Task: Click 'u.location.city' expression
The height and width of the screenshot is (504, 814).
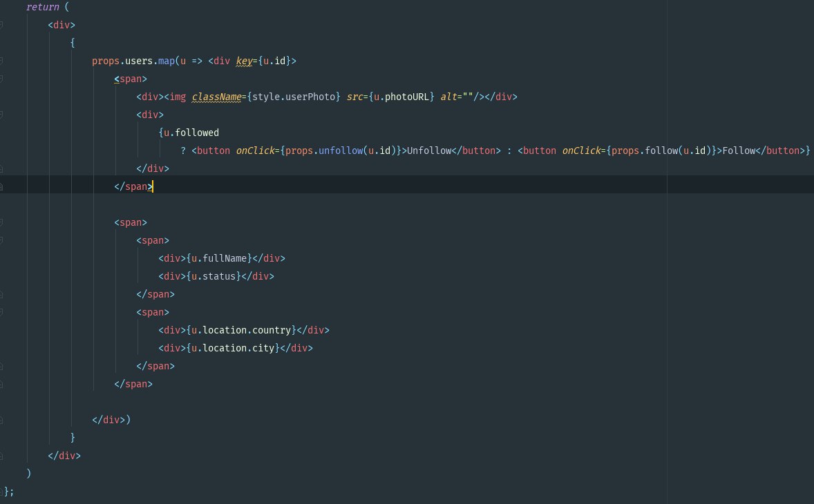Action: (233, 348)
